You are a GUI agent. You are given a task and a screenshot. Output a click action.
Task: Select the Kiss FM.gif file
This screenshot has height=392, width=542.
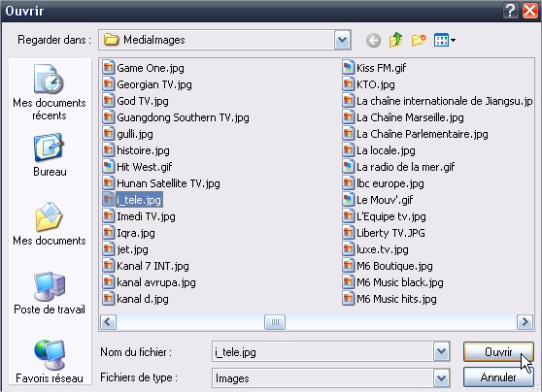(374, 68)
